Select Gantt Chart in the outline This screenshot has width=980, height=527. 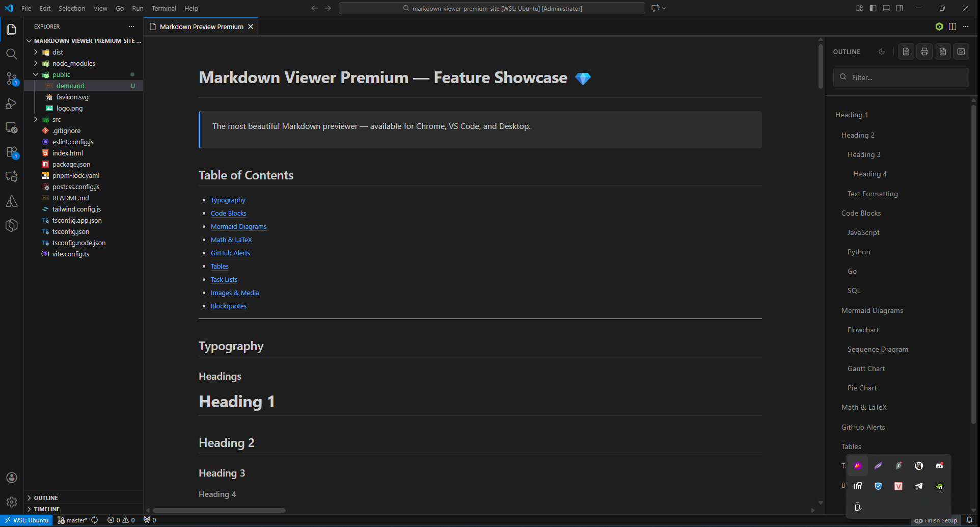(866, 368)
